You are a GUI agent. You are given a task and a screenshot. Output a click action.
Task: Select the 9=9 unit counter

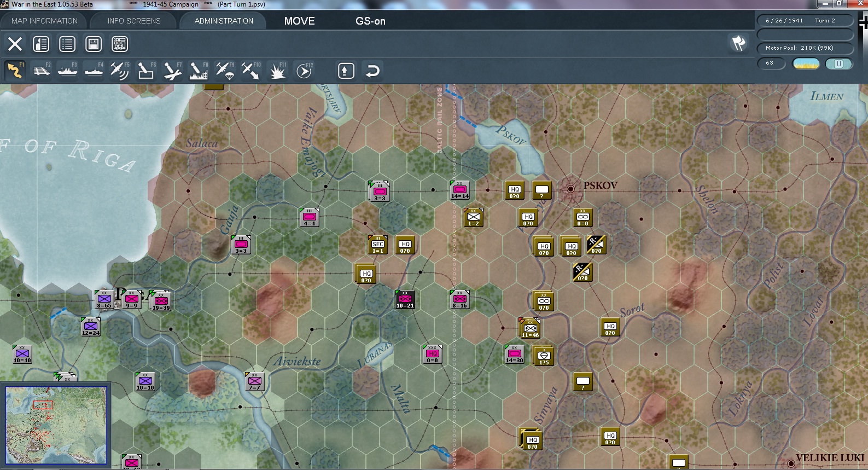coord(132,299)
